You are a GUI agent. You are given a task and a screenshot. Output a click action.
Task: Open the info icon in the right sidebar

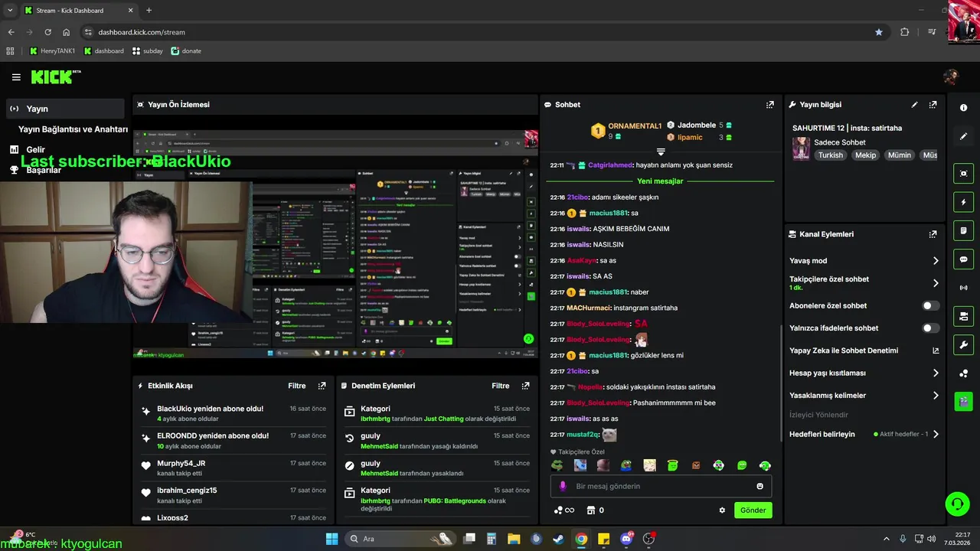click(963, 108)
